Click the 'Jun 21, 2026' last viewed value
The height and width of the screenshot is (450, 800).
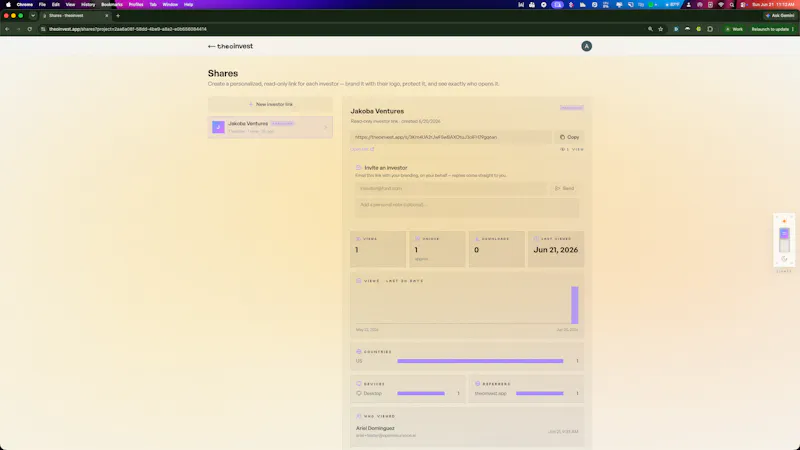[556, 249]
